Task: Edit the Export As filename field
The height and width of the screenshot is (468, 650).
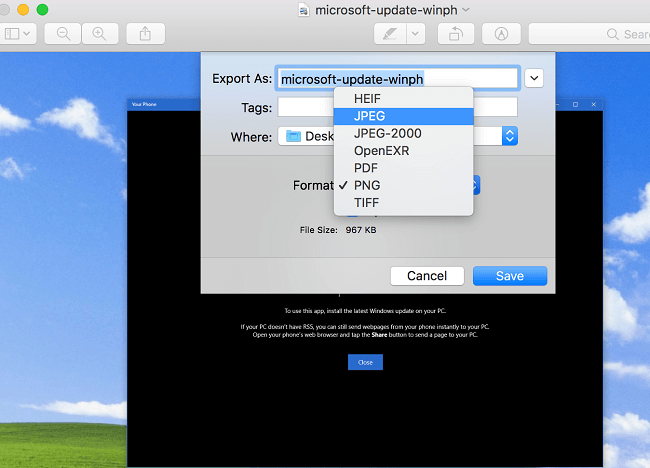Action: (x=398, y=78)
